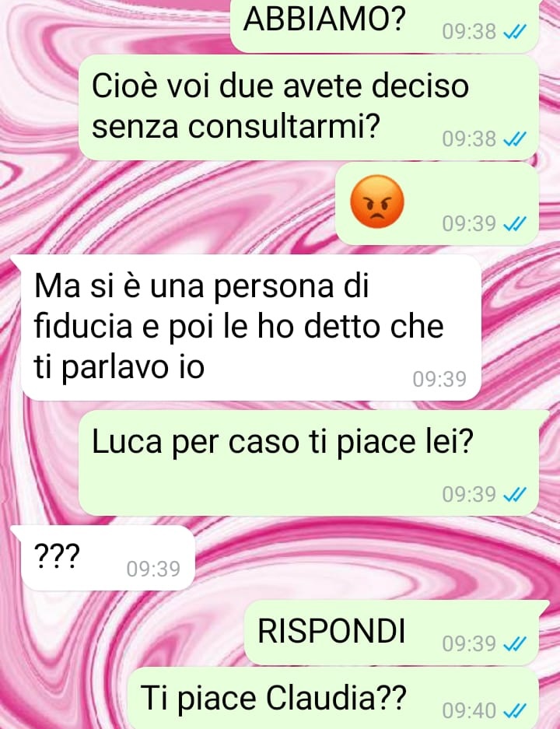This screenshot has height=729, width=560.
Task: Tap blue ticks beside the angry emoji
Action: click(515, 224)
